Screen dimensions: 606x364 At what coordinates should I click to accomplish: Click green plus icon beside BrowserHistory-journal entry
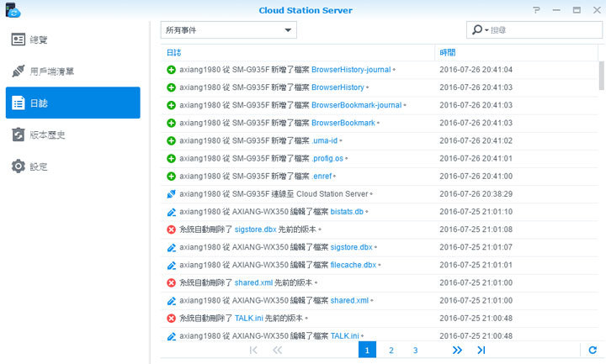[171, 70]
